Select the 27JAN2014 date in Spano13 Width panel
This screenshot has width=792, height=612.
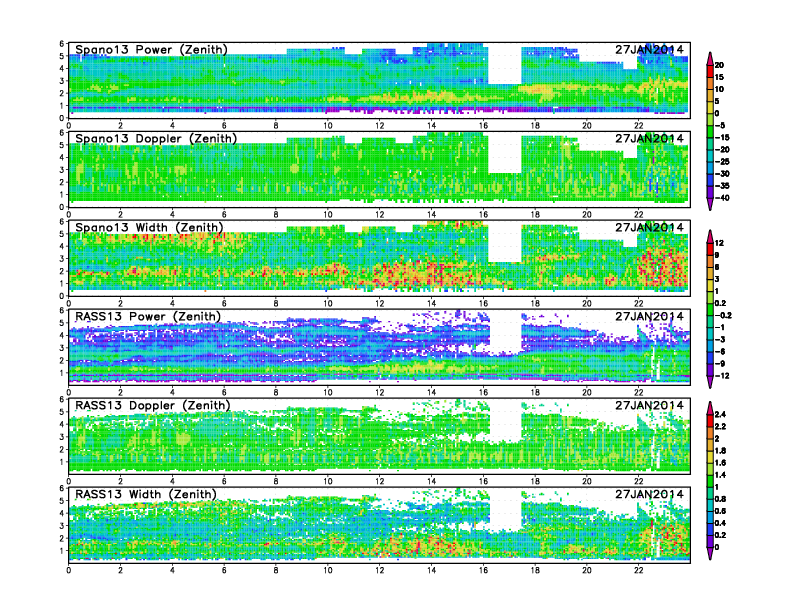(650, 227)
